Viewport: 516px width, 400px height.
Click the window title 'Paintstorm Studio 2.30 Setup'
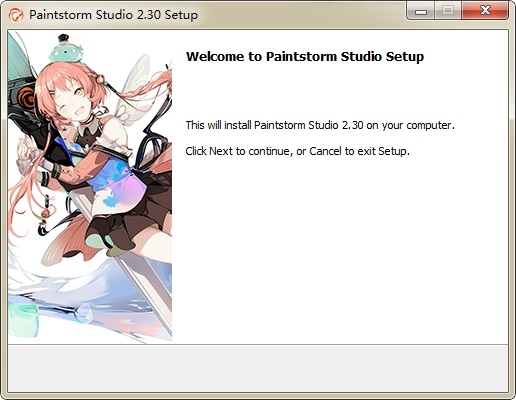tap(113, 15)
